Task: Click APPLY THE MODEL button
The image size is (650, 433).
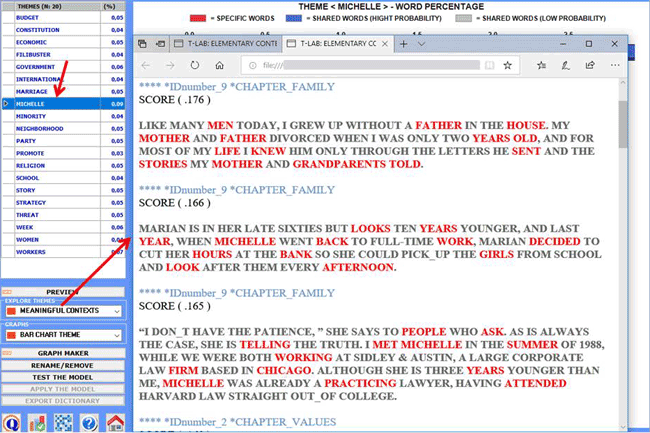Action: coord(63,389)
